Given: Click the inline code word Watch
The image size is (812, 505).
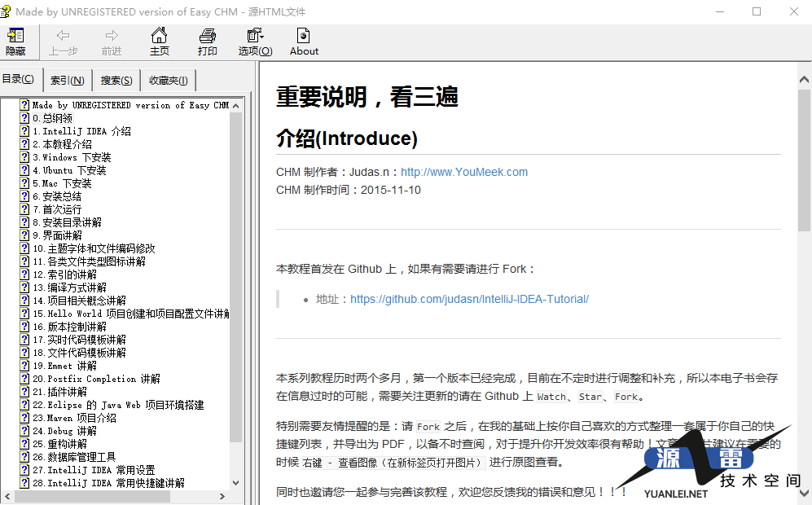Looking at the screenshot, I should pos(551,397).
